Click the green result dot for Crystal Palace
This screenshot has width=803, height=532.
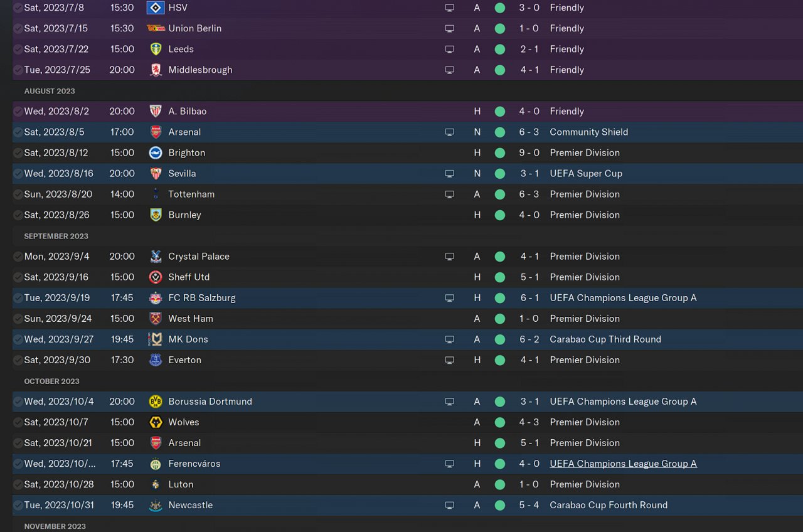[x=499, y=257]
